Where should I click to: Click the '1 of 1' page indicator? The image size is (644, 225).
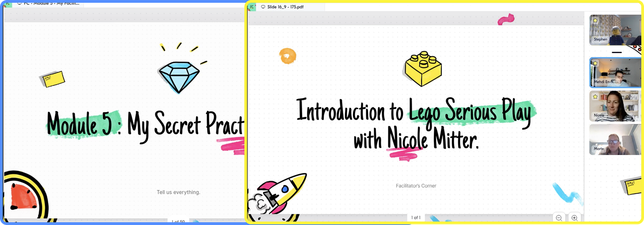[x=416, y=217]
